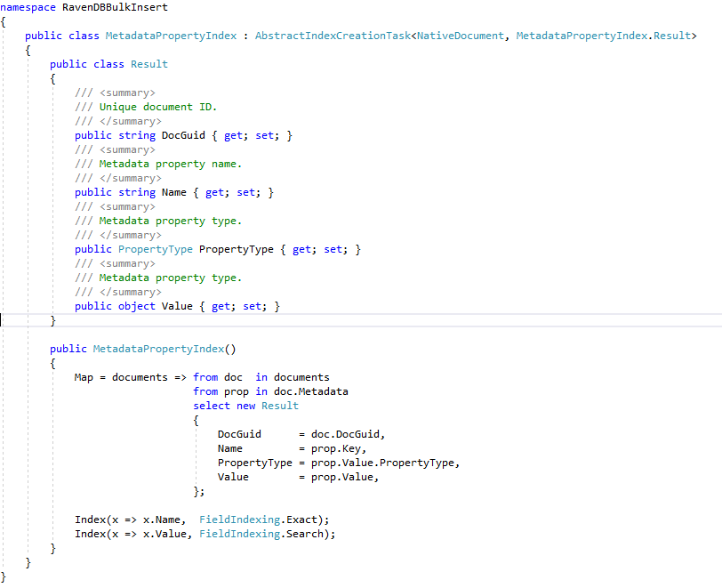Click 'Result' in 'public class Result'
Screen dimensions: 722x588
click(149, 64)
